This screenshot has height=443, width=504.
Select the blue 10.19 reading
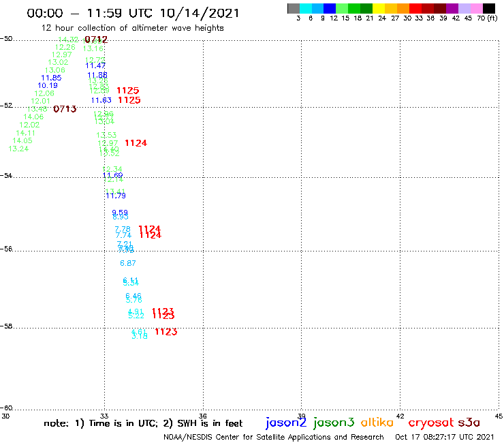[48, 85]
